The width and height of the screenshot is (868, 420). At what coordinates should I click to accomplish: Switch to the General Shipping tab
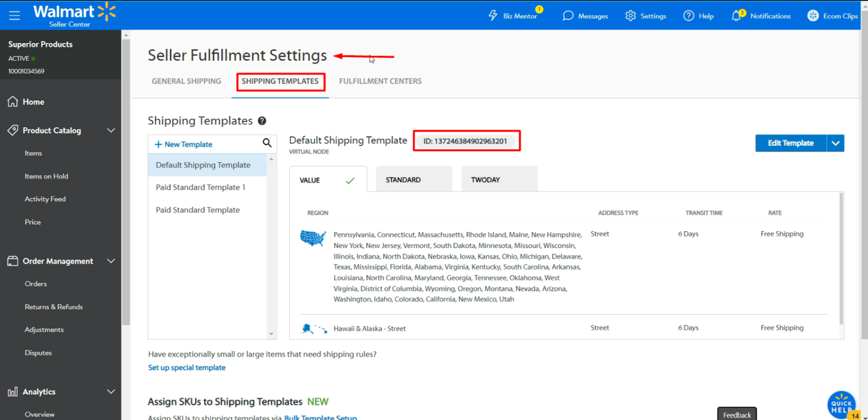[x=187, y=81]
